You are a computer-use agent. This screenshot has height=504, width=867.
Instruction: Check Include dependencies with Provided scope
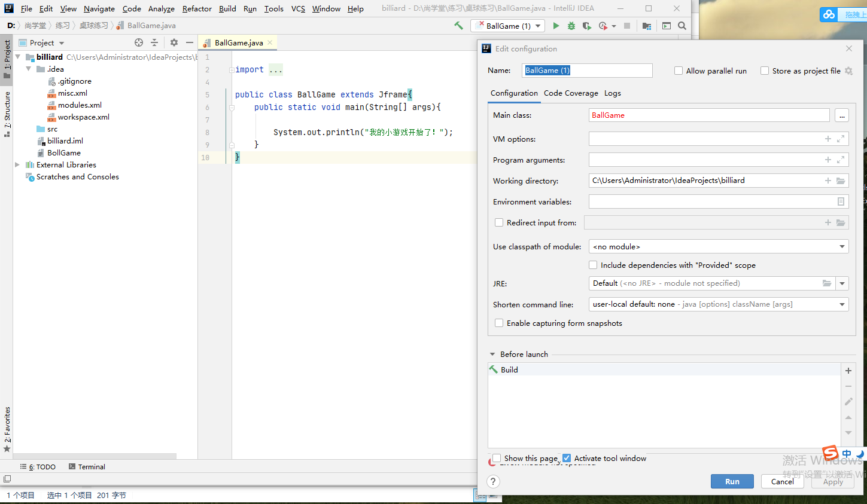pos(593,265)
